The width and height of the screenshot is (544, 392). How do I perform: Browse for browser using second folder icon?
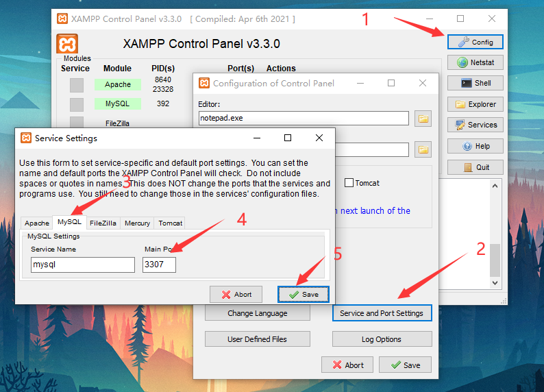click(423, 149)
